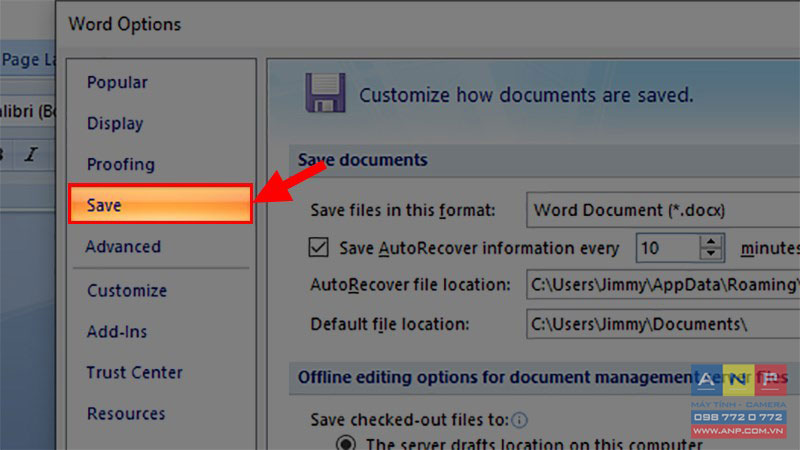Open the Customize category
800x450 pixels.
[127, 290]
